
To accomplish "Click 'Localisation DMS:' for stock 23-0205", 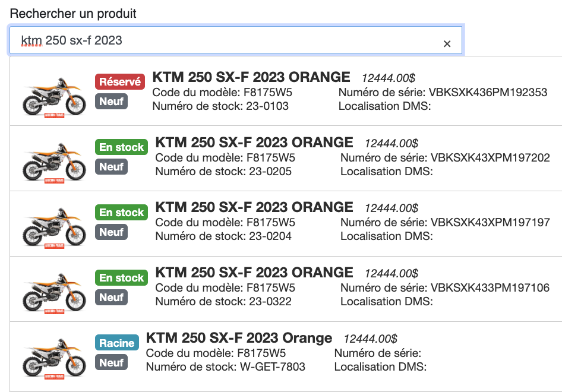I will coord(387,171).
